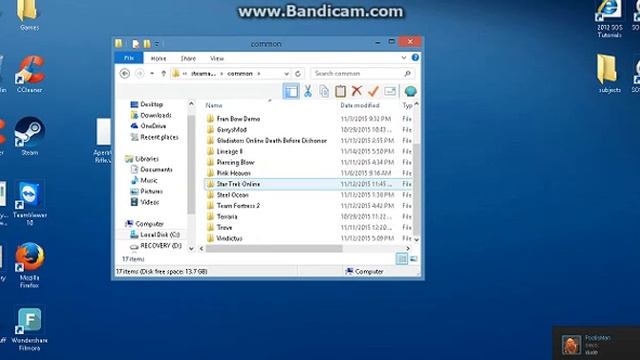Select Pictures library
Screen dimensions: 640x360
[x=151, y=191]
